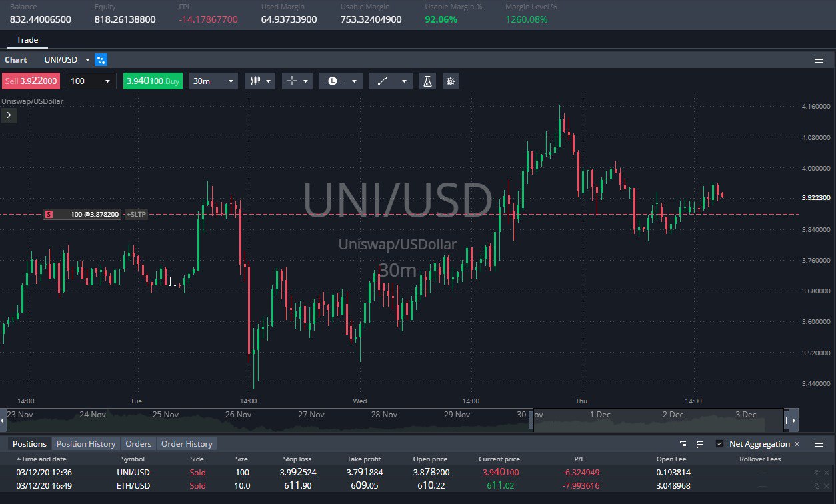Viewport: 836px width, 504px height.
Task: Click the selected range window in navigator
Action: (659, 420)
